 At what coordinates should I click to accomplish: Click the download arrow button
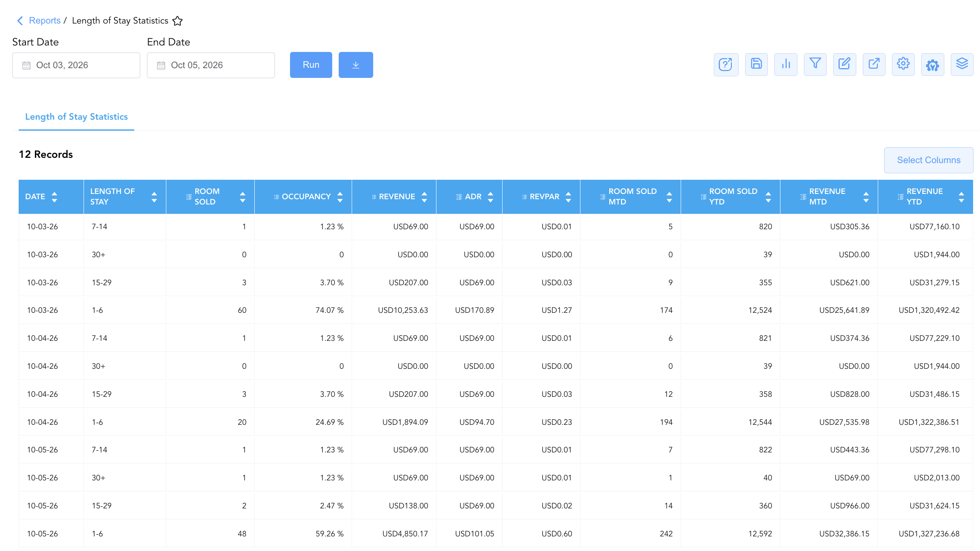tap(356, 65)
